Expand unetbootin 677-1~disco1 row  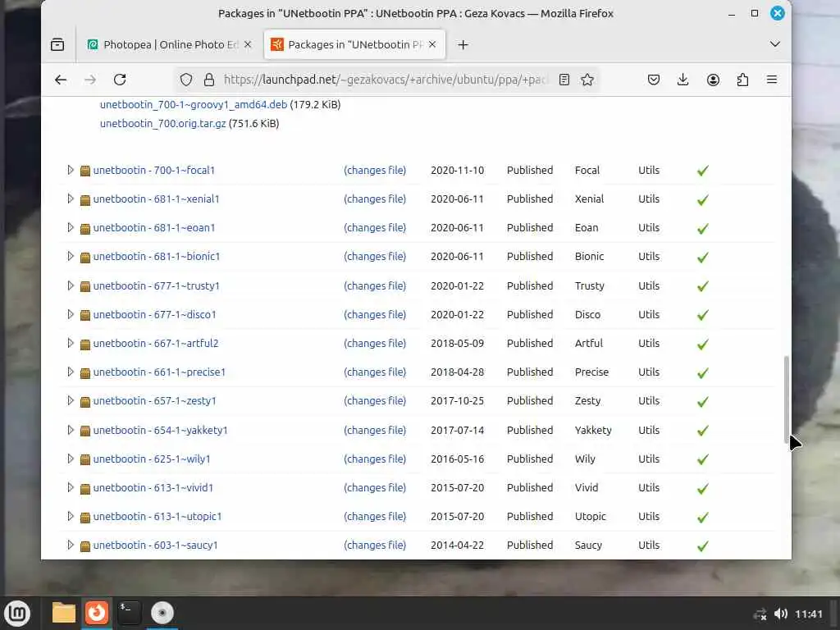click(71, 314)
